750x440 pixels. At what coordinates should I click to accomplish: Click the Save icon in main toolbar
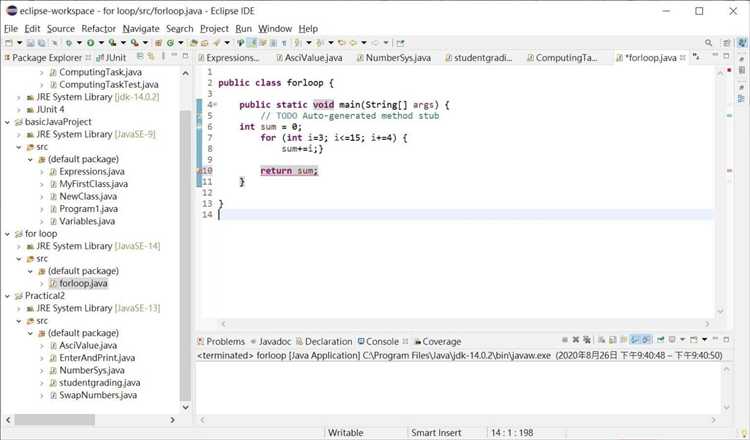click(31, 43)
